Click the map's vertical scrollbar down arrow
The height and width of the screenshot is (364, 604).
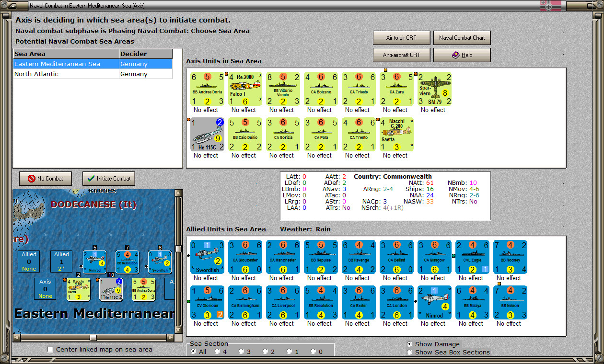pos(179,330)
